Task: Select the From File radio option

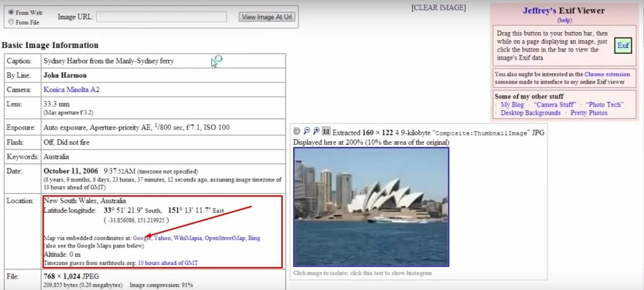Action: tap(11, 22)
